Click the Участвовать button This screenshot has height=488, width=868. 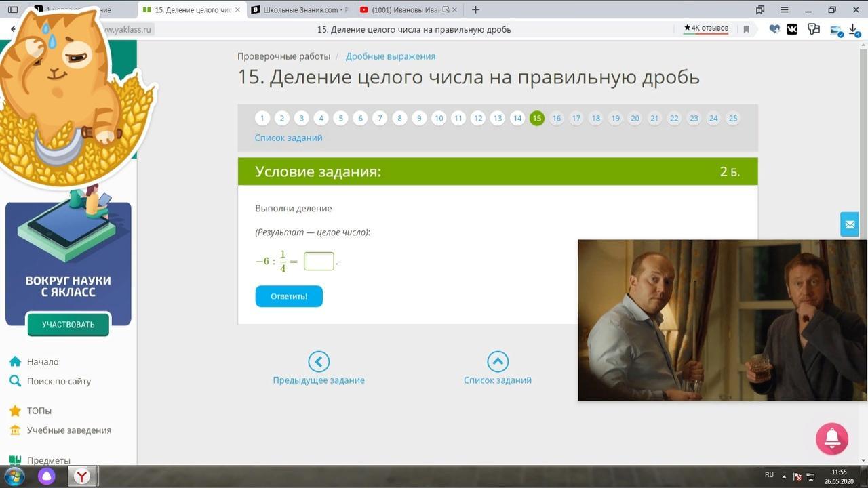pyautogui.click(x=68, y=325)
